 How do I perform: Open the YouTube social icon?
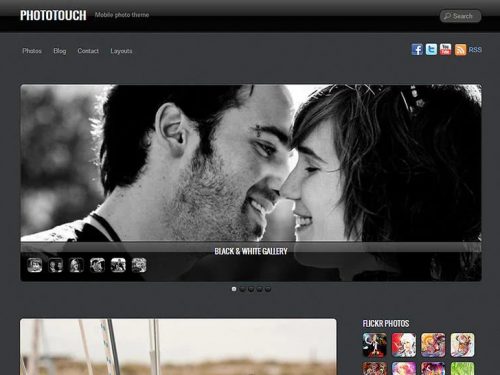point(446,49)
